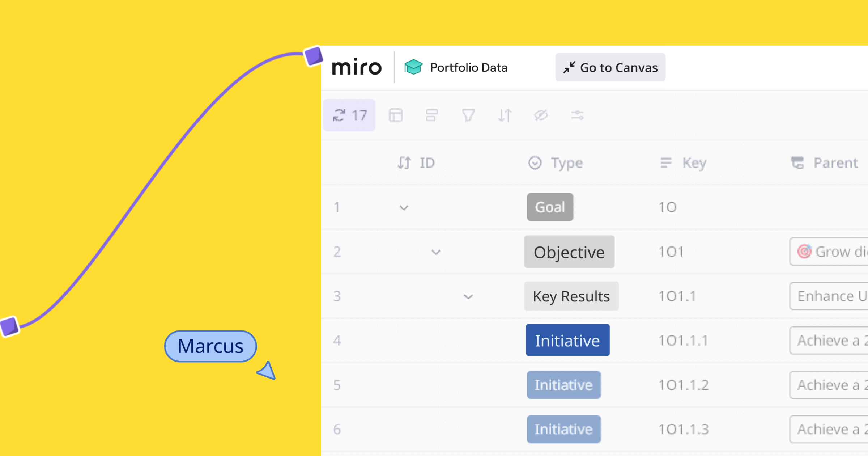The image size is (868, 456).
Task: Click the group rows icon
Action: click(x=432, y=115)
